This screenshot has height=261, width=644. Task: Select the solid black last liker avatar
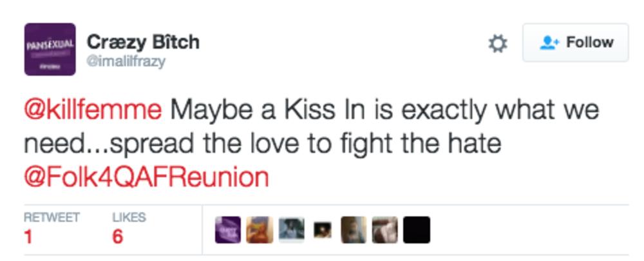point(416,230)
